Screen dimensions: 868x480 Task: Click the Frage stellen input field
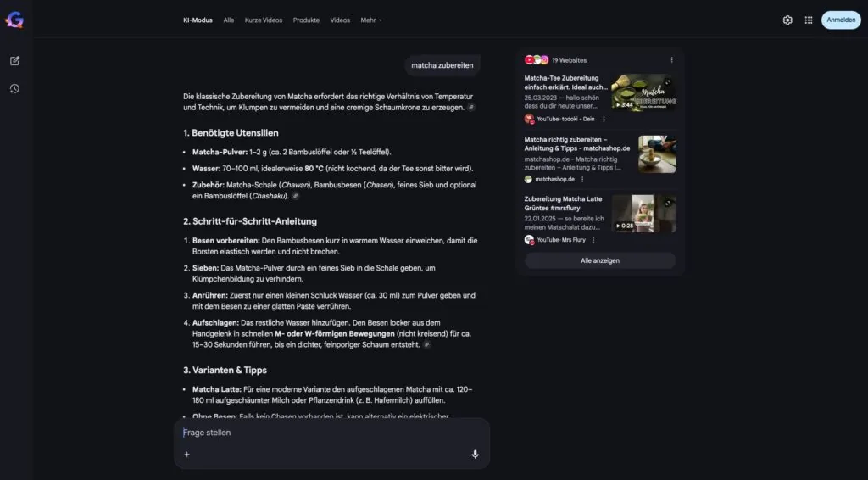coord(331,433)
